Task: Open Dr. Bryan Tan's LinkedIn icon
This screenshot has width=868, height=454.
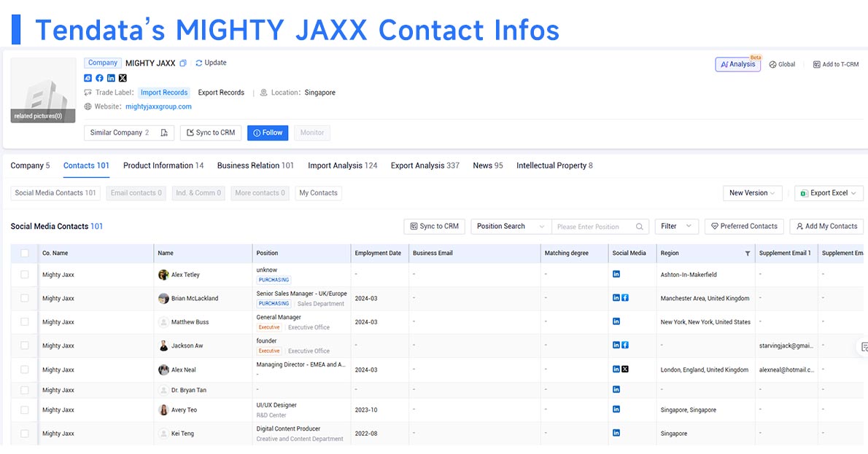Action: point(616,389)
